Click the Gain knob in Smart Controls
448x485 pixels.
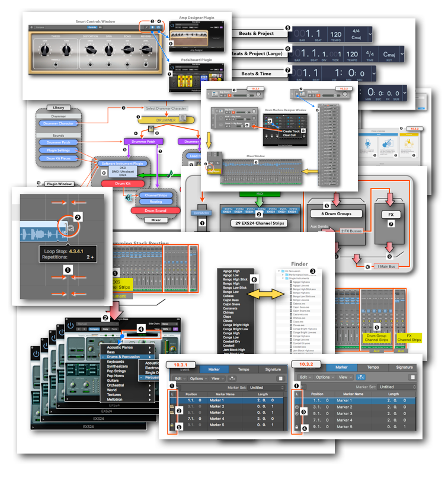click(x=45, y=49)
